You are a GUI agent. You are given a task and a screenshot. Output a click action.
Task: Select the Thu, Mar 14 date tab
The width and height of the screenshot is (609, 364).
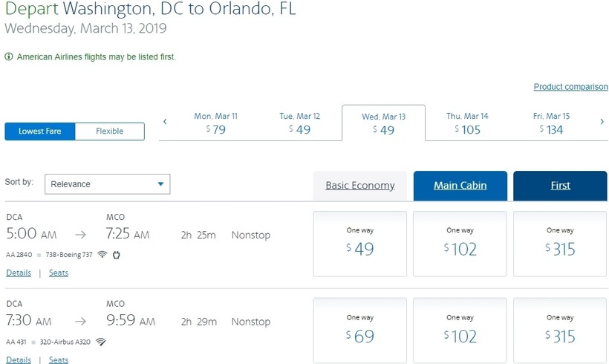point(467,123)
